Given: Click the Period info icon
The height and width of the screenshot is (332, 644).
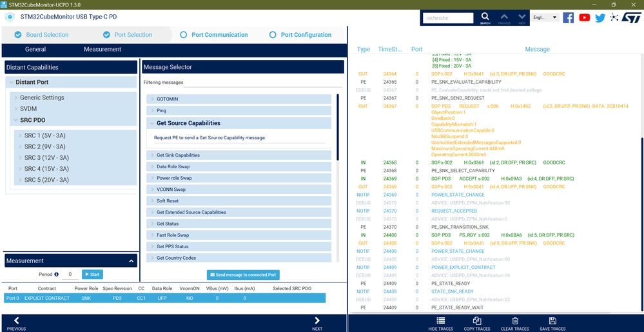Looking at the screenshot, I should pos(56,274).
